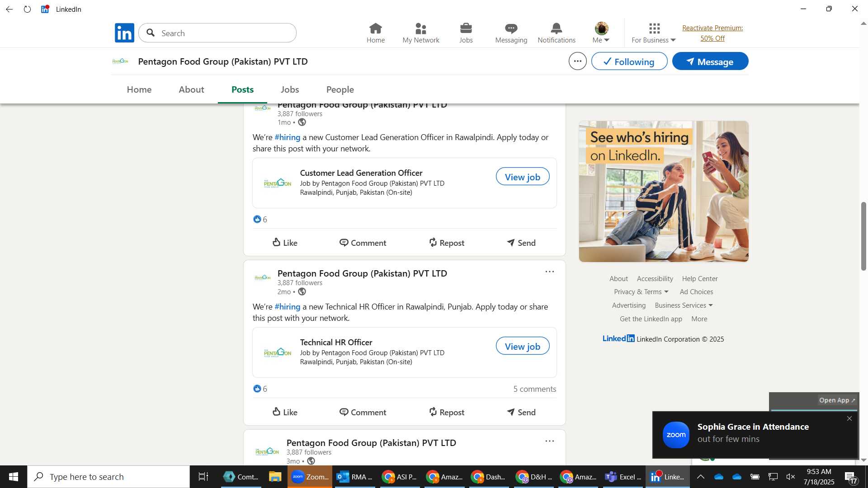
Task: Open the company page more options button
Action: point(577,61)
